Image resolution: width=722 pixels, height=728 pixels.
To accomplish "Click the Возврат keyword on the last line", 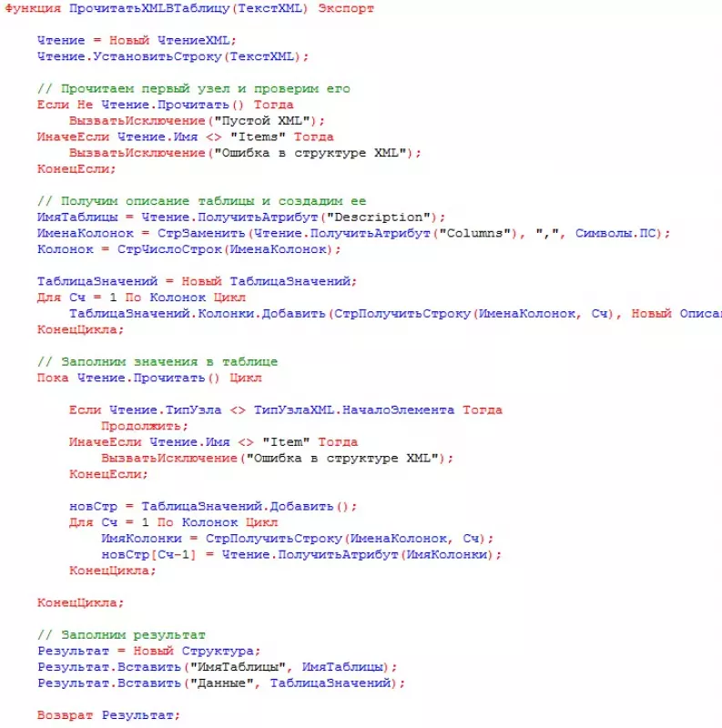I will click(66, 715).
